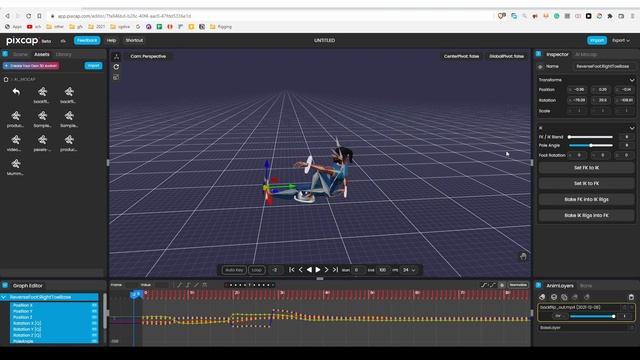Screen dimensions: 640x360
Task: Open the language selector beside Beta
Action: 63,41
